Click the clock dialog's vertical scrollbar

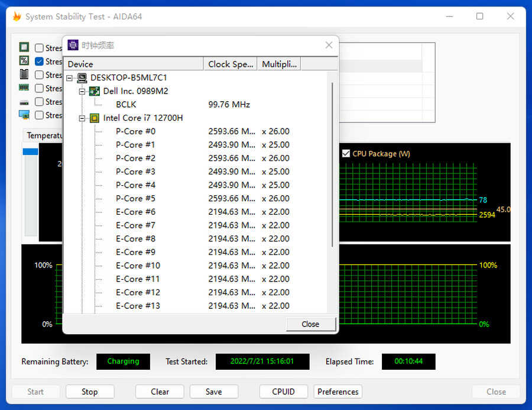click(333, 166)
